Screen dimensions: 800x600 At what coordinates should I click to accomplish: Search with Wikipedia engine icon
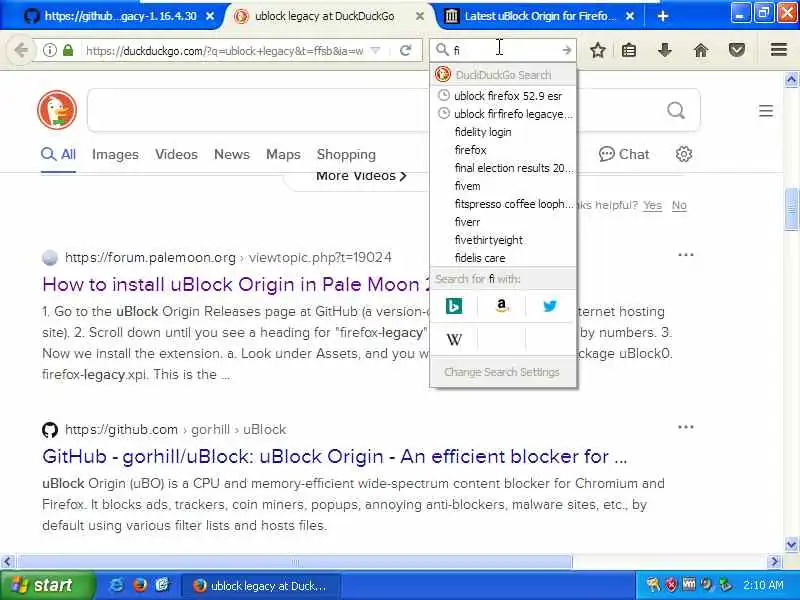(454, 339)
